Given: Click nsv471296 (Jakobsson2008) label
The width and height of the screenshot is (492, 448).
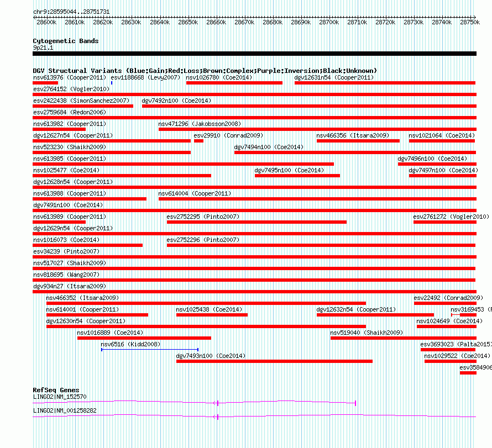Looking at the screenshot, I should pos(200,124).
